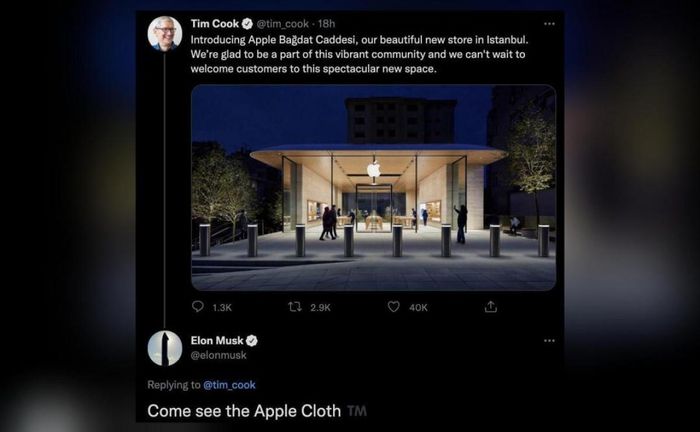
Task: Open more options on Tim Cook's tweet
Action: pos(549,23)
